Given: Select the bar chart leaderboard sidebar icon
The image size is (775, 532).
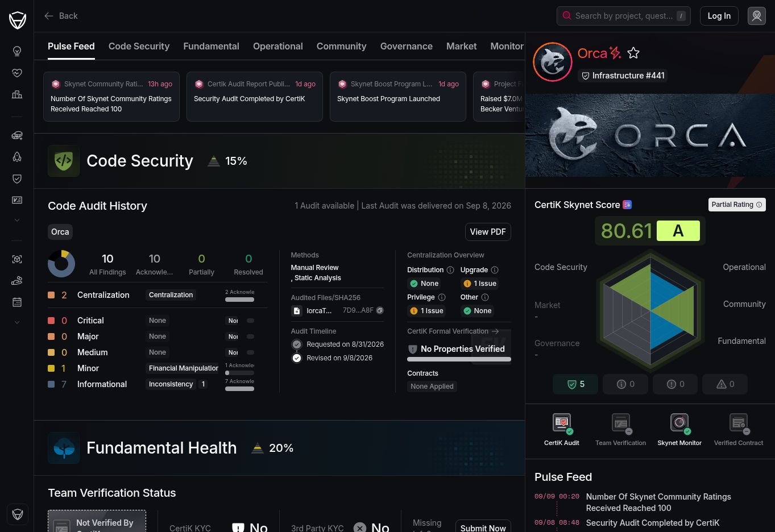Looking at the screenshot, I should point(17,94).
